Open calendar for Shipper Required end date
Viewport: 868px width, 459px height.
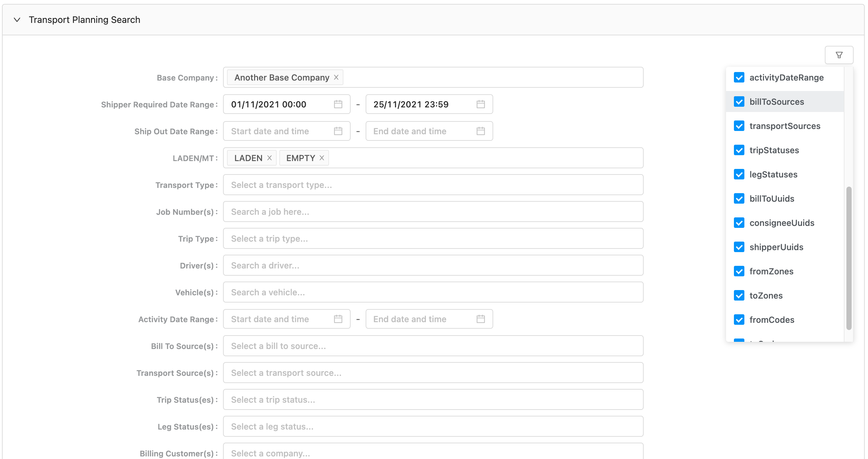click(480, 104)
